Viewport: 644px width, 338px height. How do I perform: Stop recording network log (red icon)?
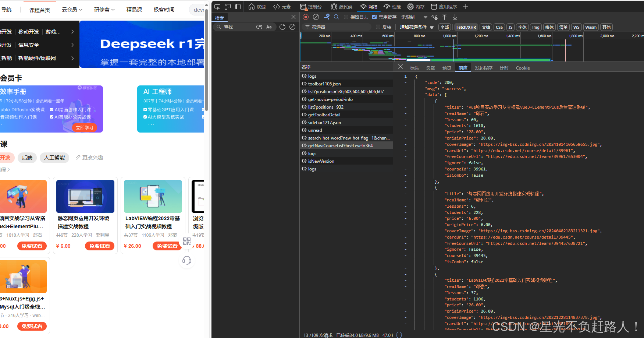[x=306, y=17]
